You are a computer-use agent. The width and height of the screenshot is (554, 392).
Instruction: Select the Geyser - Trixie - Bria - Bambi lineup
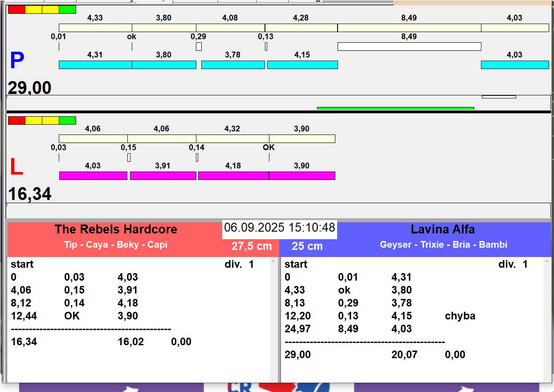444,245
